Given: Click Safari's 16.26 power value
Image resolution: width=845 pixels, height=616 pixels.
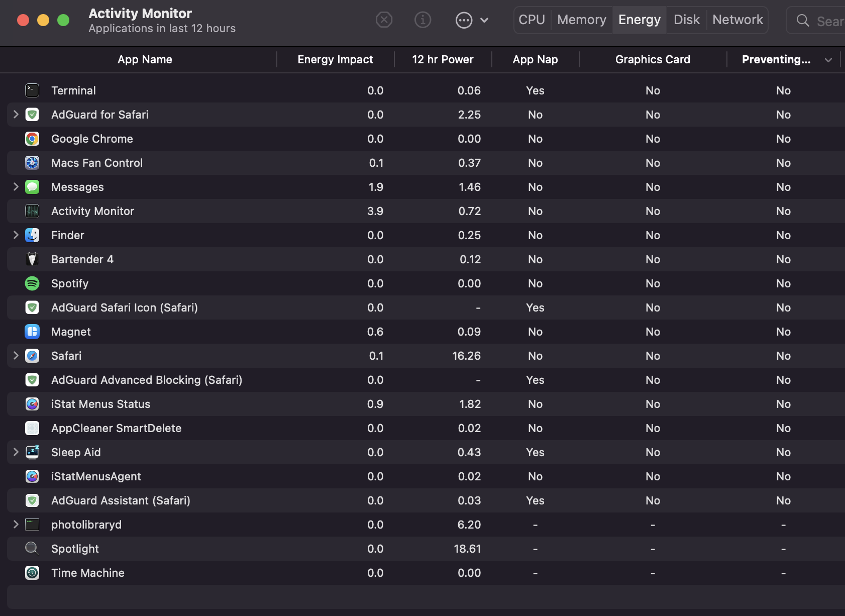Looking at the screenshot, I should [x=466, y=356].
